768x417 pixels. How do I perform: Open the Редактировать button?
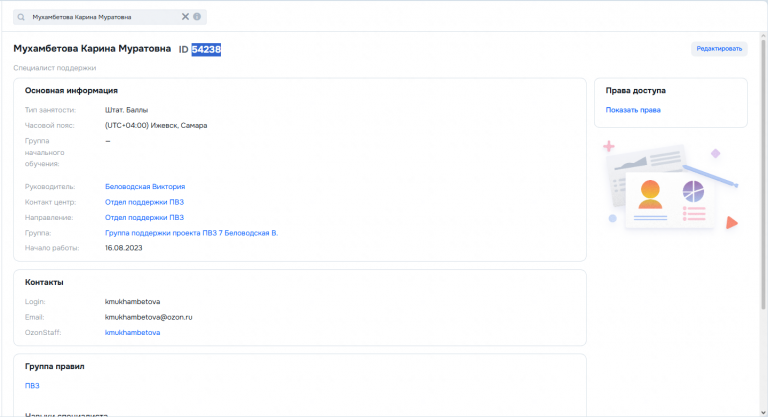719,49
